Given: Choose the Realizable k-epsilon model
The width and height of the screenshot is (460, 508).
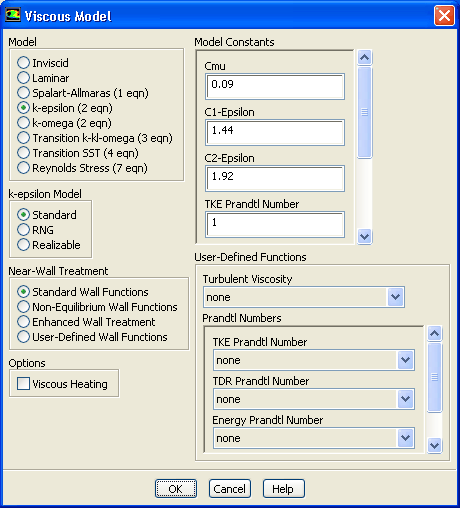Looking at the screenshot, I should (x=23, y=245).
